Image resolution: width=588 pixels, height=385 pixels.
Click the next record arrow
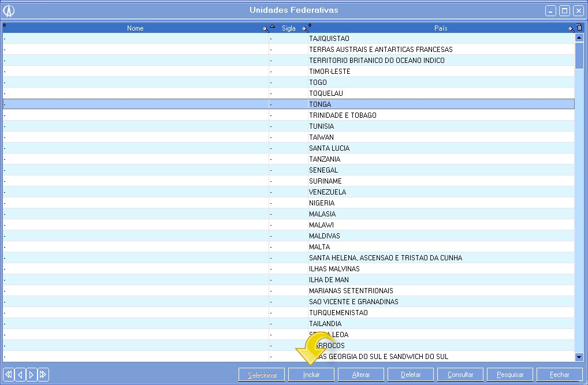pyautogui.click(x=31, y=375)
